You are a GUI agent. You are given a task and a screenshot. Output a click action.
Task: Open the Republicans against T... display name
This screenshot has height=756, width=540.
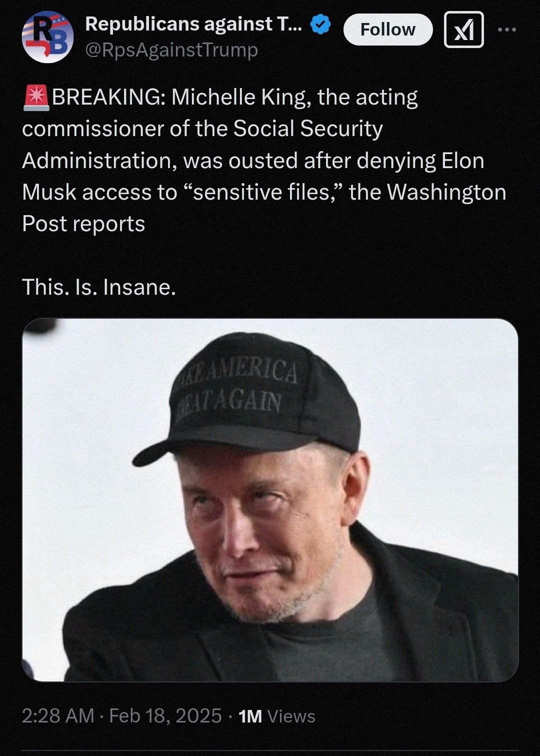point(193,24)
